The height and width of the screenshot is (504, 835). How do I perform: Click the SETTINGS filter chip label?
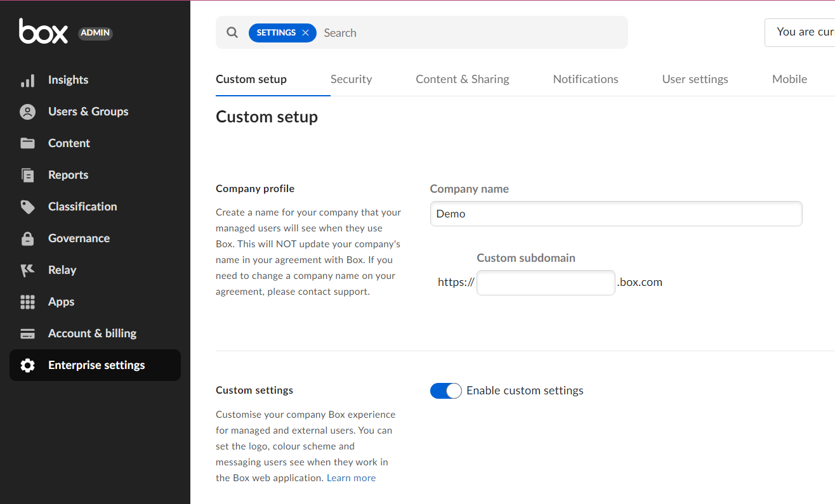276,33
